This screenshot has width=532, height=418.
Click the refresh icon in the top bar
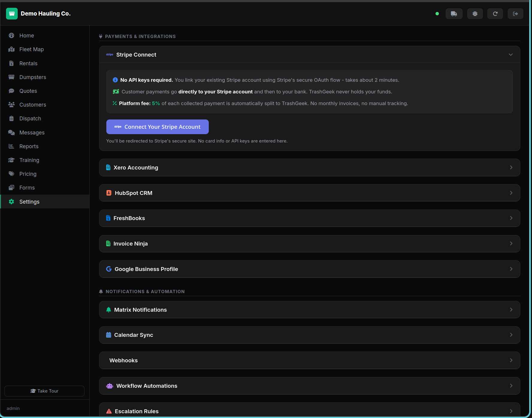[495, 13]
